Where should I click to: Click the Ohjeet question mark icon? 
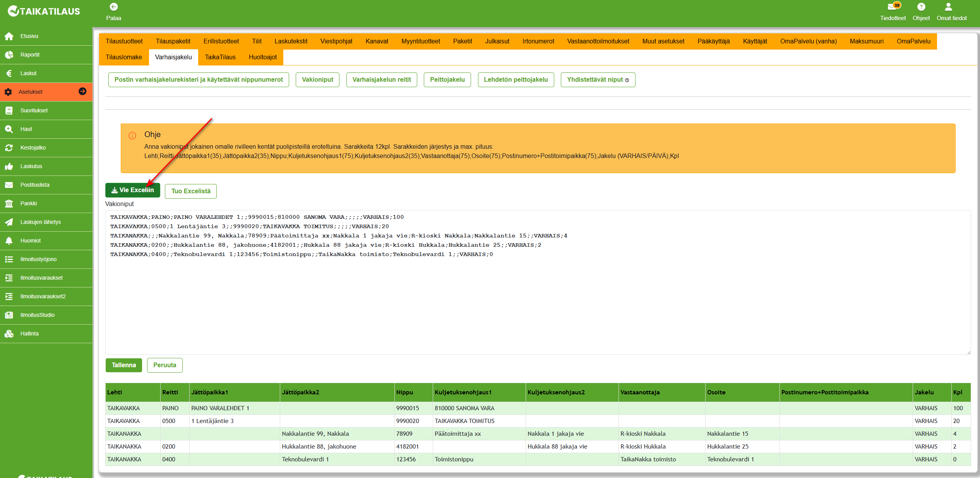(x=921, y=7)
